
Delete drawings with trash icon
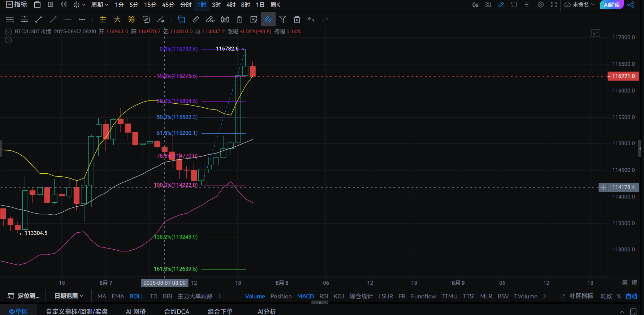click(297, 20)
